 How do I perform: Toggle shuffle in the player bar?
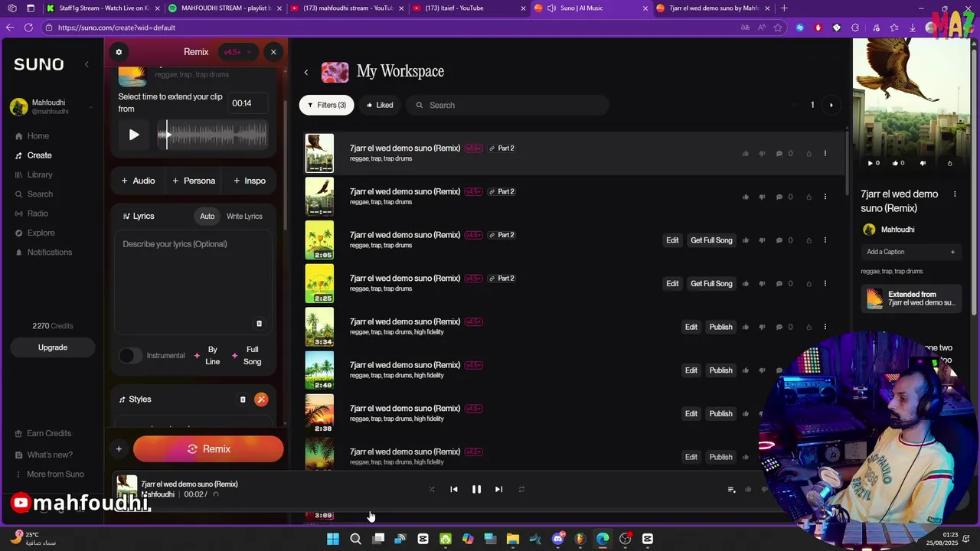click(432, 489)
